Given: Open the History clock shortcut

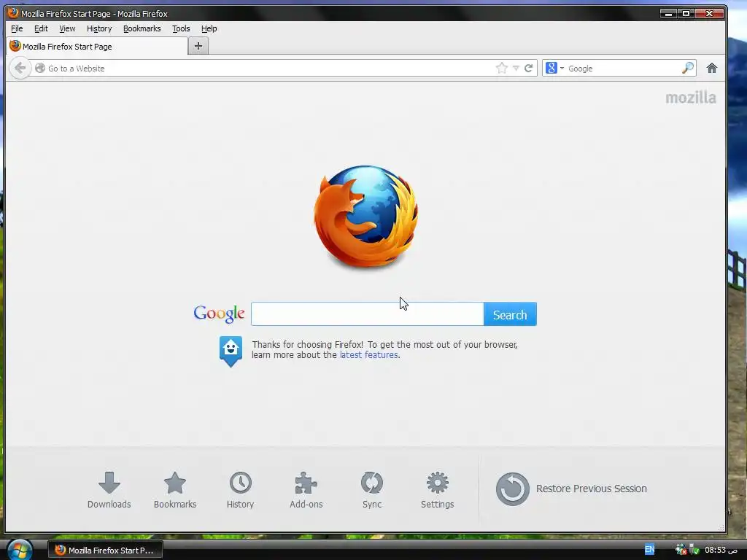Looking at the screenshot, I should coord(241,483).
